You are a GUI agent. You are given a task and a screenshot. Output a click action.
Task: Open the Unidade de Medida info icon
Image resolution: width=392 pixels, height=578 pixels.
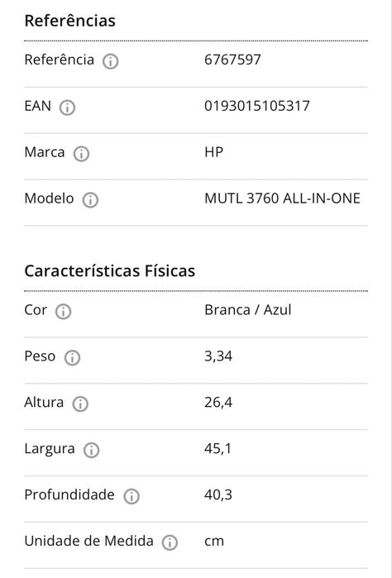point(170,542)
